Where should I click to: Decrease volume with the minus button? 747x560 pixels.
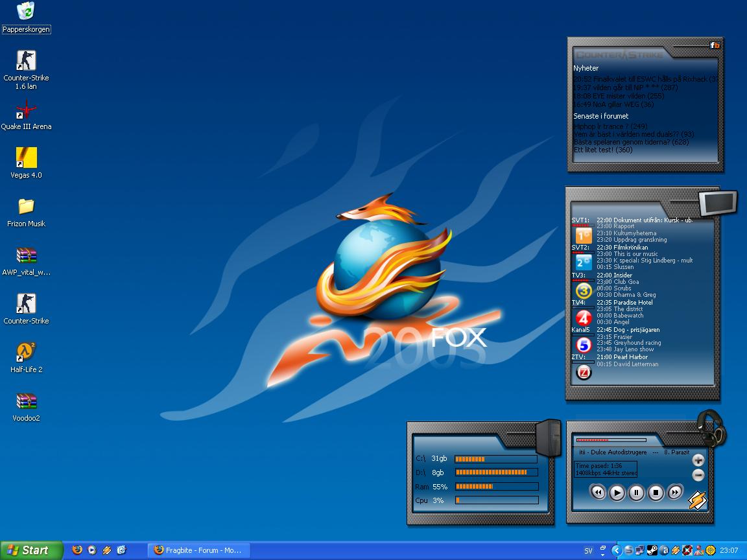pyautogui.click(x=698, y=474)
